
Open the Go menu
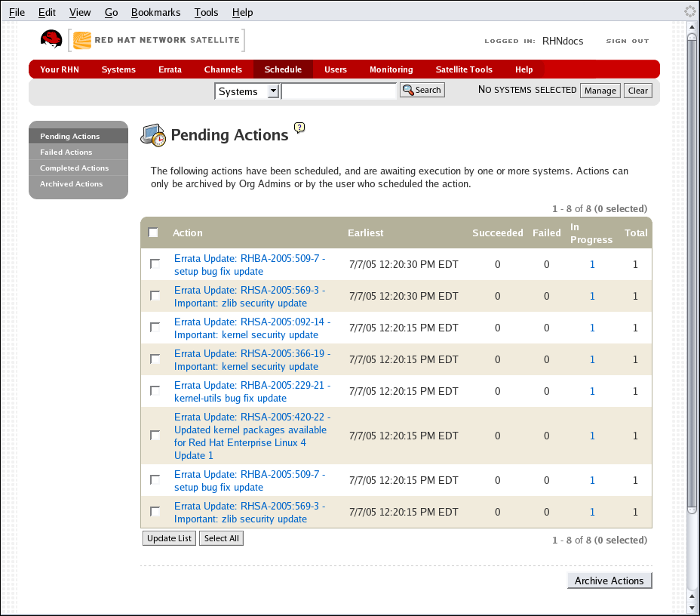coord(111,13)
